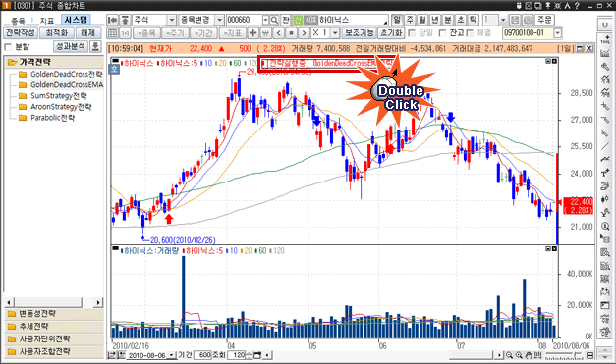Viewport: 616px width, 364px height.
Task: Toggle the 분할 checkbox
Action: coord(8,47)
